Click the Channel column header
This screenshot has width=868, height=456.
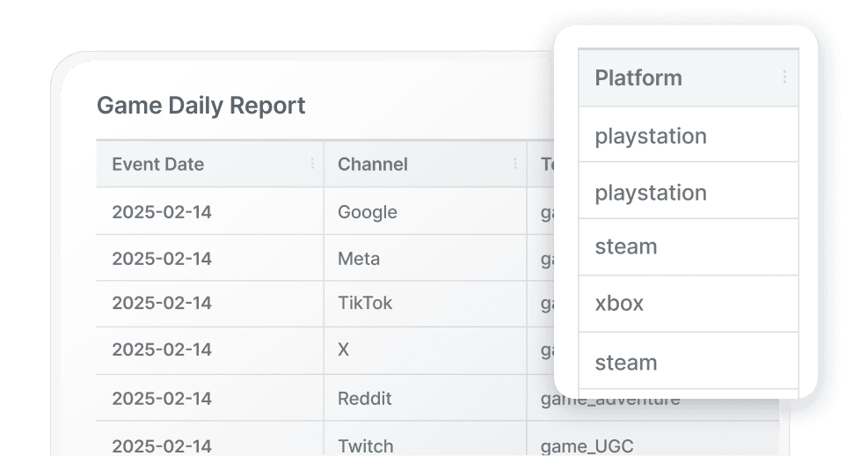[x=373, y=164]
